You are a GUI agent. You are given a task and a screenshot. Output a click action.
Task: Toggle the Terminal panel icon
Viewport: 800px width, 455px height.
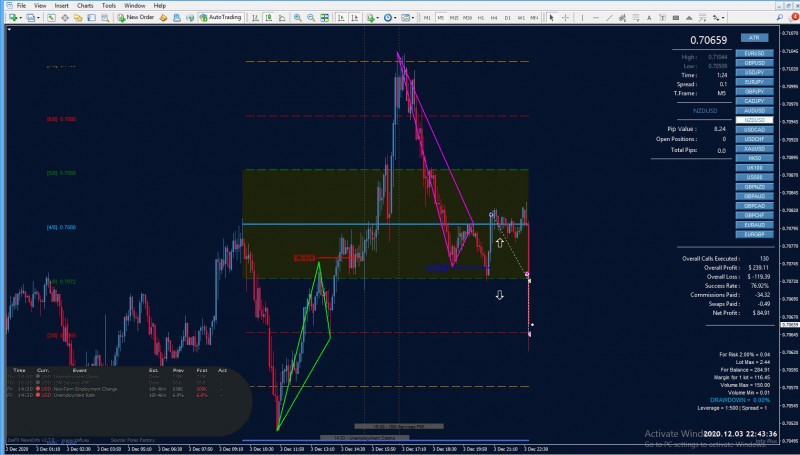[91, 18]
